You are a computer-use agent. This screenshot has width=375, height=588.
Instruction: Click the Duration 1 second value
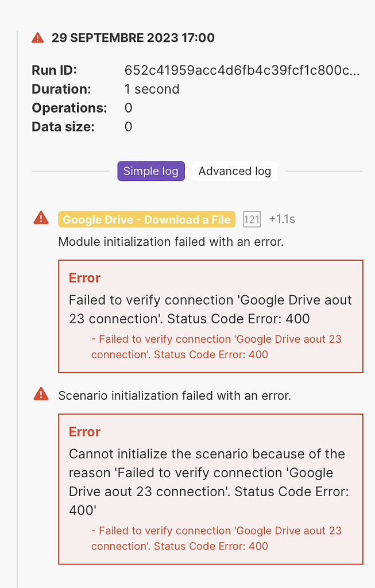[152, 89]
